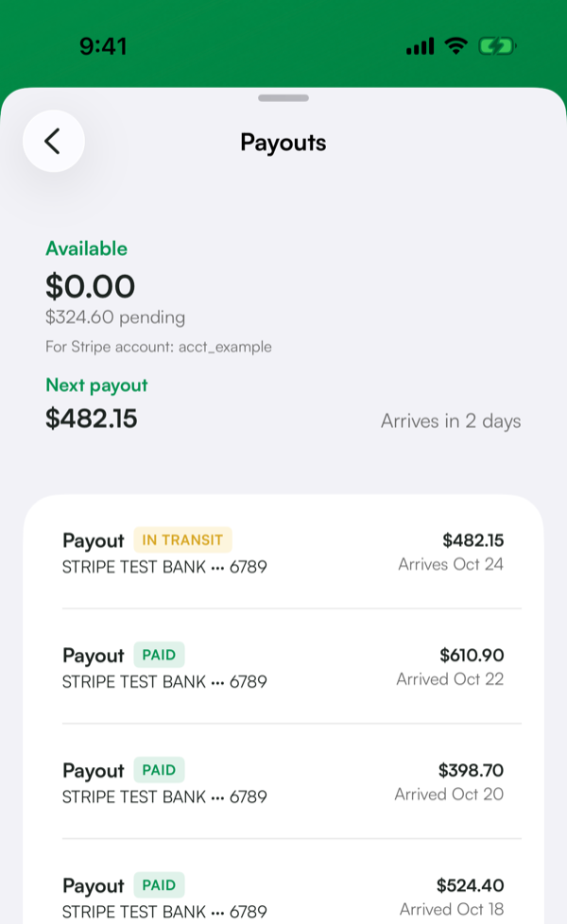567x924 pixels.
Task: Open the $398.70 payout entry
Action: (x=283, y=782)
